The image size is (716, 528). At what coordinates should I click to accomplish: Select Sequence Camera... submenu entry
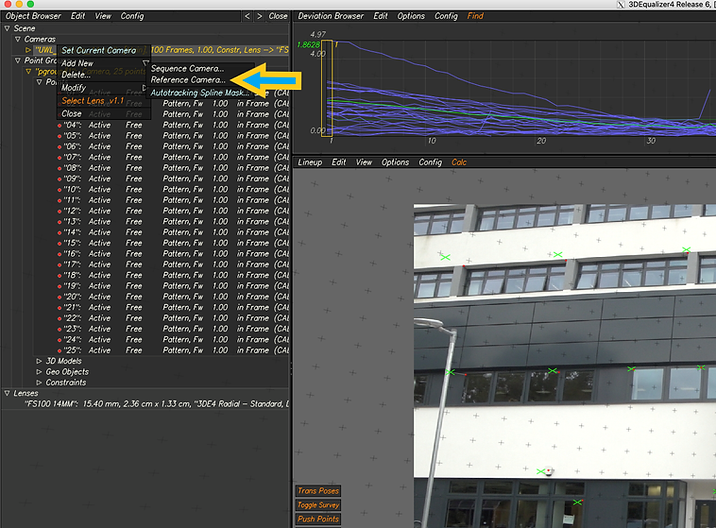pyautogui.click(x=188, y=69)
